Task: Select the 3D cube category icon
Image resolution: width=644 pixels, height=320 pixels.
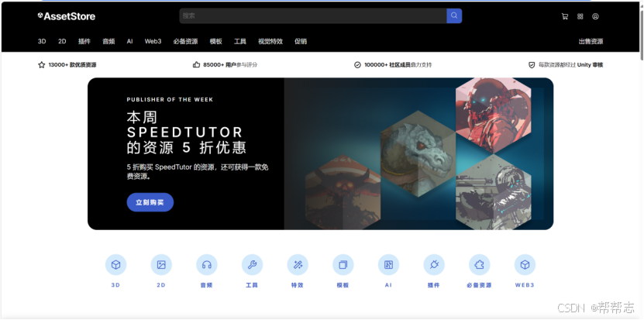Action: point(115,264)
